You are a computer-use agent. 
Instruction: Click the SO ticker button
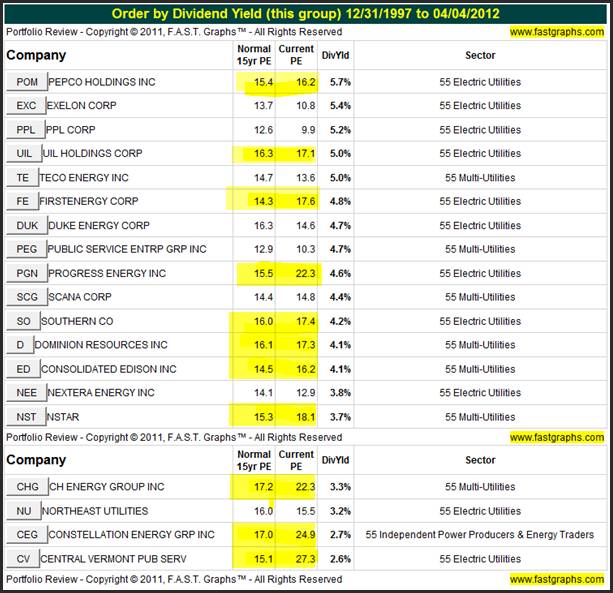point(23,321)
